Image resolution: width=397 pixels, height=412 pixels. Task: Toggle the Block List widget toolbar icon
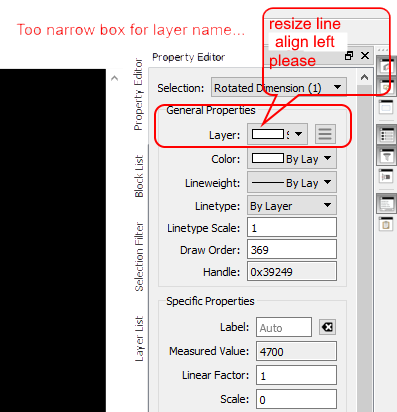[x=386, y=86]
